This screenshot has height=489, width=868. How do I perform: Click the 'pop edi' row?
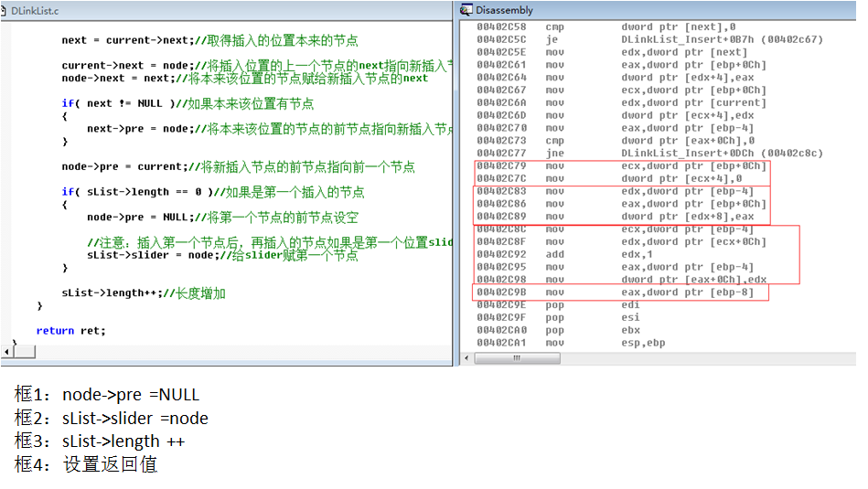tap(558, 304)
